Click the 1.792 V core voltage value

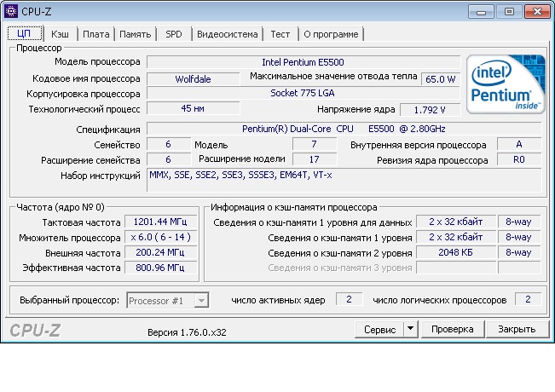[430, 110]
